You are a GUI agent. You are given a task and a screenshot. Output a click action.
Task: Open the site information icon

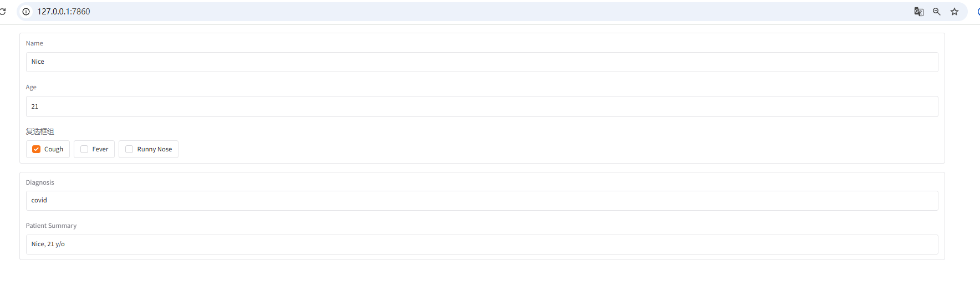(26, 12)
